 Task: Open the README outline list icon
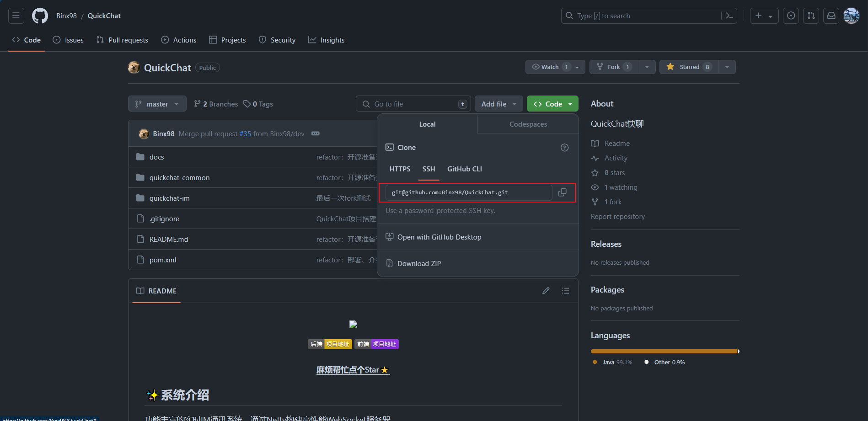pos(566,291)
